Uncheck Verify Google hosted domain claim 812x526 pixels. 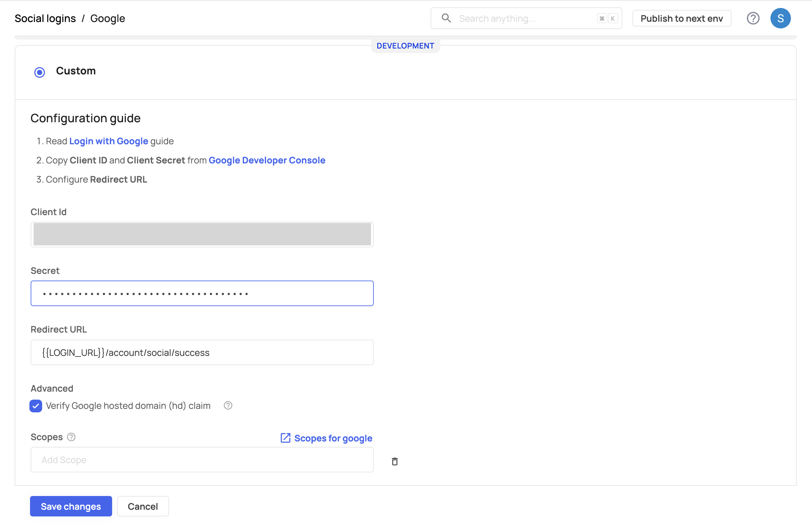[36, 406]
